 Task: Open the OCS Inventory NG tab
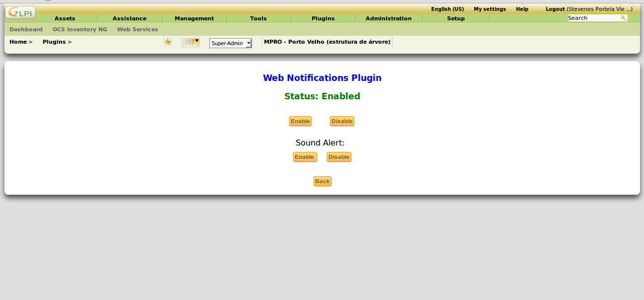pos(80,29)
